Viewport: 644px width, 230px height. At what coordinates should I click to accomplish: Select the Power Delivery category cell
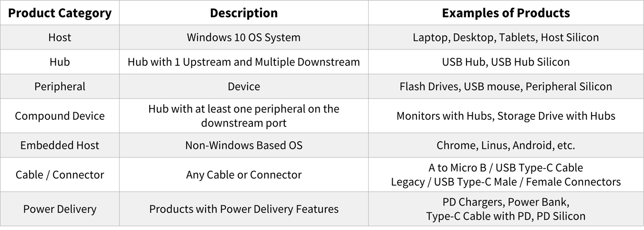click(60, 209)
